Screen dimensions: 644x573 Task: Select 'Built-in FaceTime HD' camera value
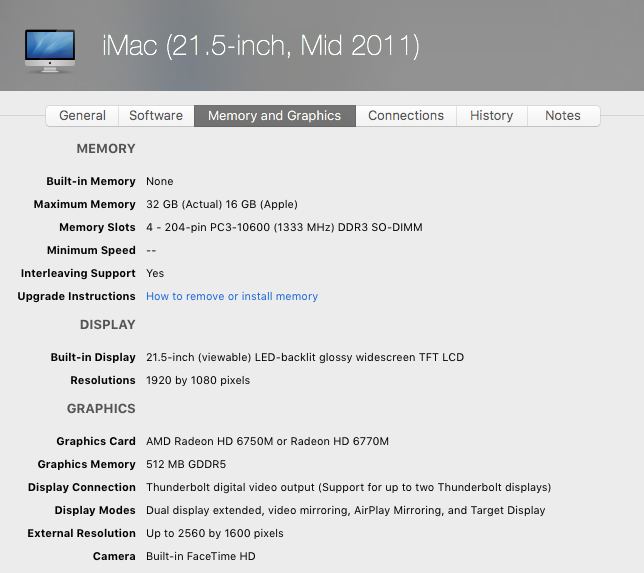[201, 556]
